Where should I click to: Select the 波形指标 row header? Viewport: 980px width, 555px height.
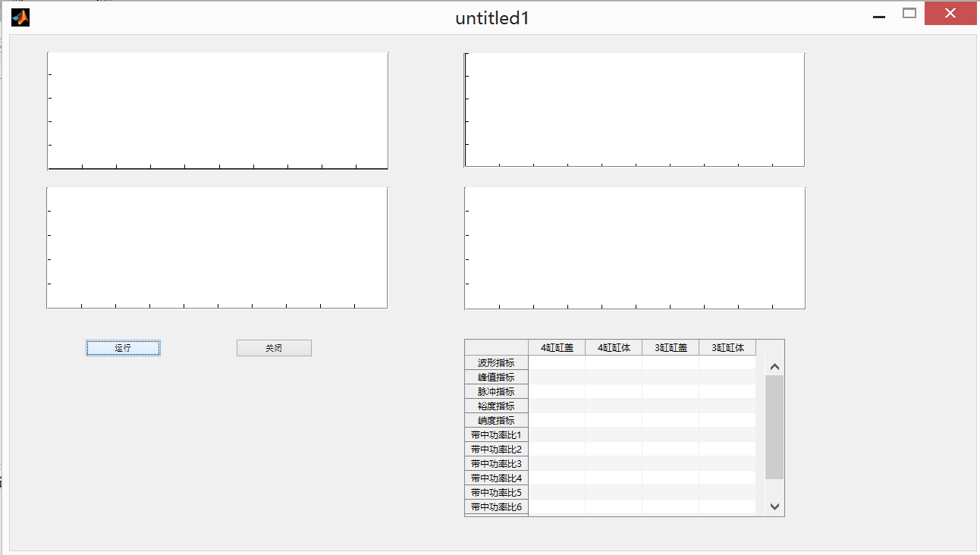[496, 362]
